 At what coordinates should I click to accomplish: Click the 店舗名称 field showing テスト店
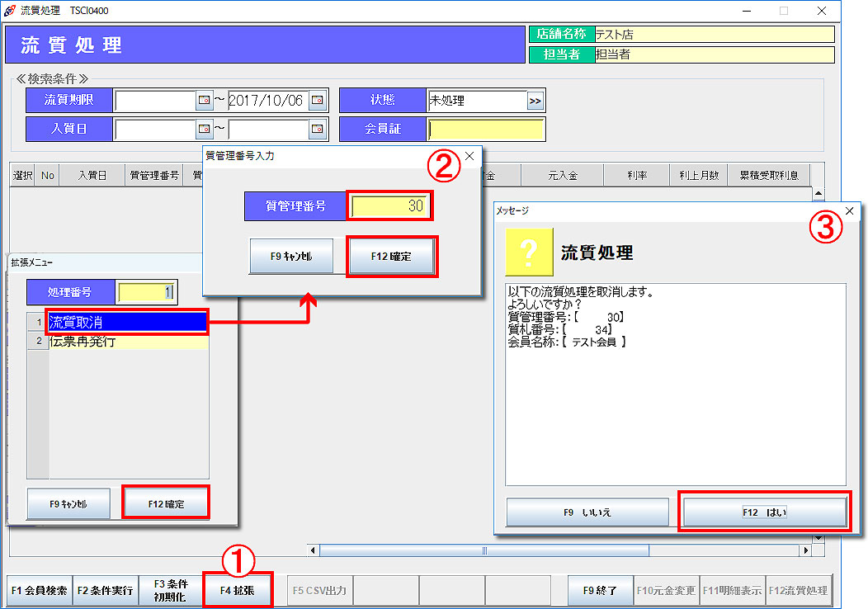[x=714, y=35]
